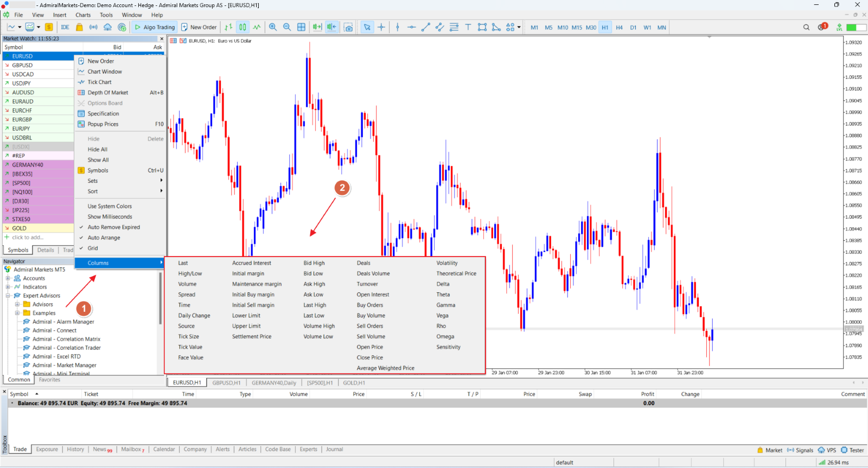Switch chart to candlesticks type
Viewport: 868px width, 468px height.
[x=242, y=27]
